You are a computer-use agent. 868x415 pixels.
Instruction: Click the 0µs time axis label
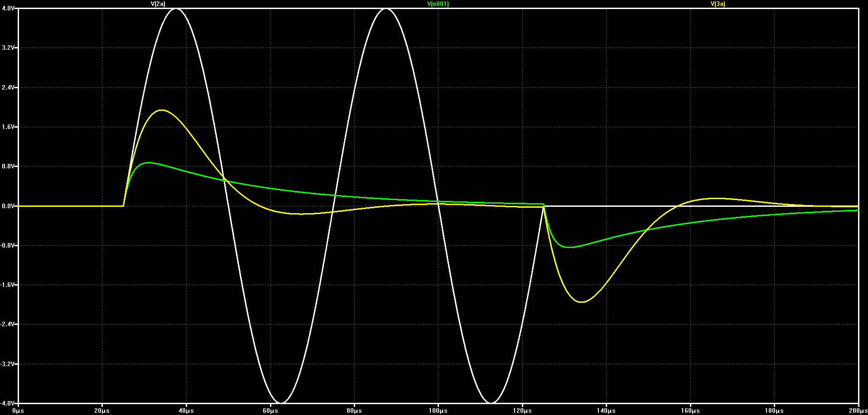coord(18,410)
